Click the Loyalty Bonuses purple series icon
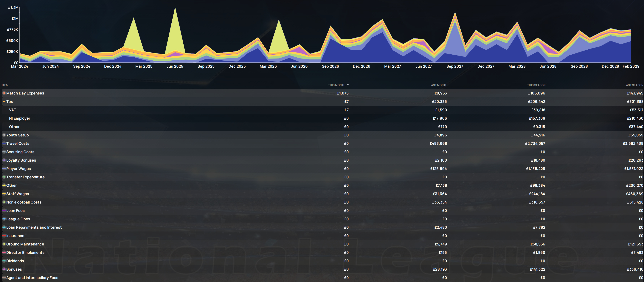644x282 pixels. click(x=4, y=160)
